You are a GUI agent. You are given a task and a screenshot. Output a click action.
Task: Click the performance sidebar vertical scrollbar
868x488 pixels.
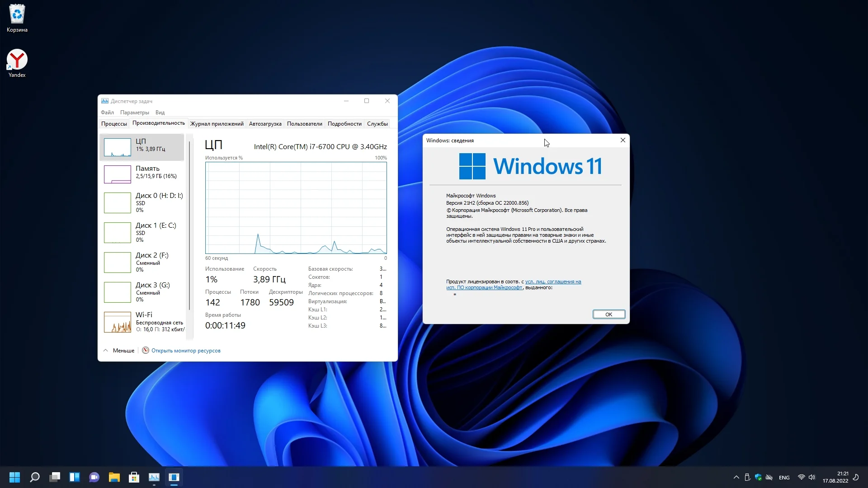(189, 226)
